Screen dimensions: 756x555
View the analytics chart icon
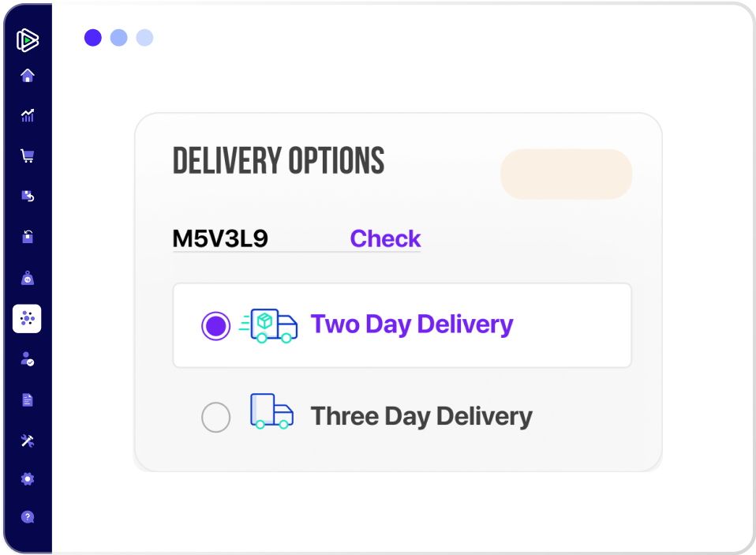[x=28, y=115]
